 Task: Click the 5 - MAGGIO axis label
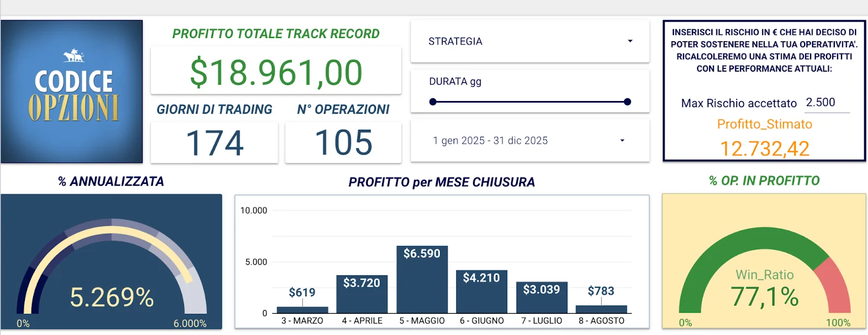click(x=422, y=321)
